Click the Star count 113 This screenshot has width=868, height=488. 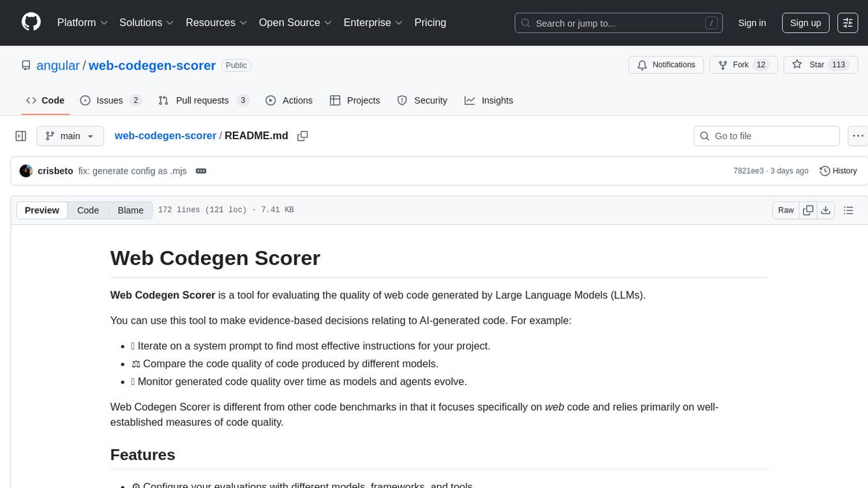839,65
